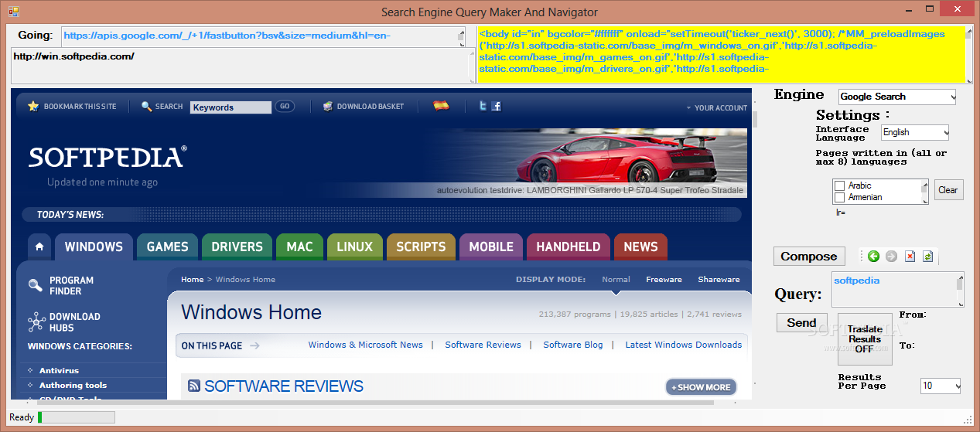The width and height of the screenshot is (980, 432).
Task: Open Latest Windows Downloads link
Action: point(684,345)
